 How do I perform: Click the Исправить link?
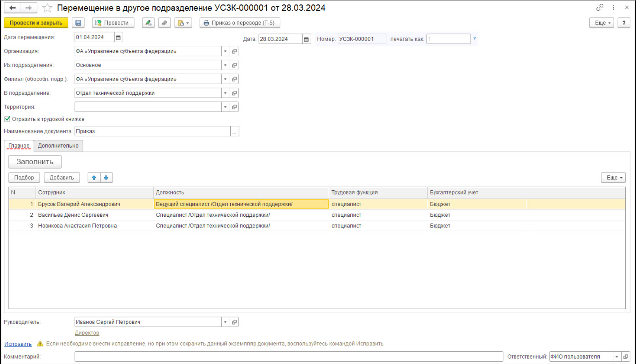[x=18, y=344]
